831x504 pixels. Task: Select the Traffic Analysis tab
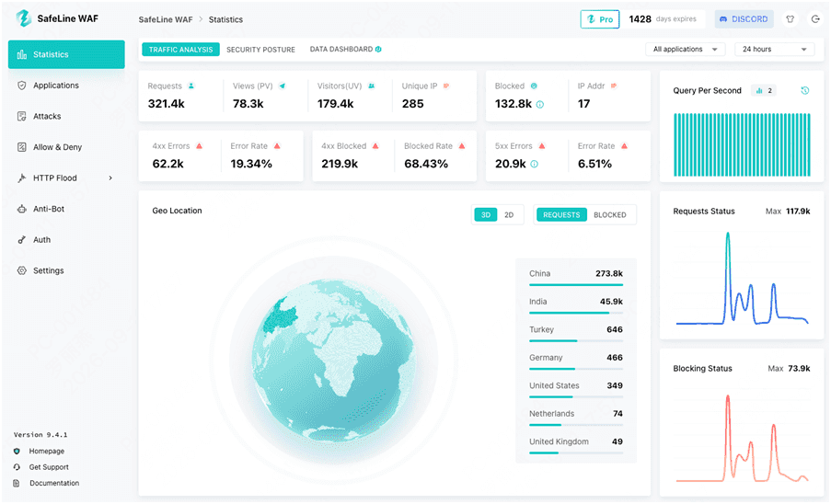180,50
